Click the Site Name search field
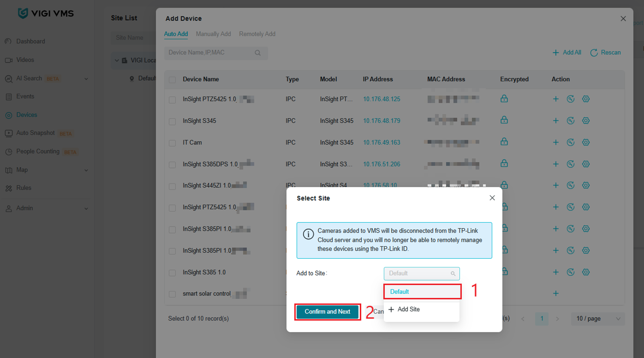The image size is (644, 358). (x=133, y=38)
